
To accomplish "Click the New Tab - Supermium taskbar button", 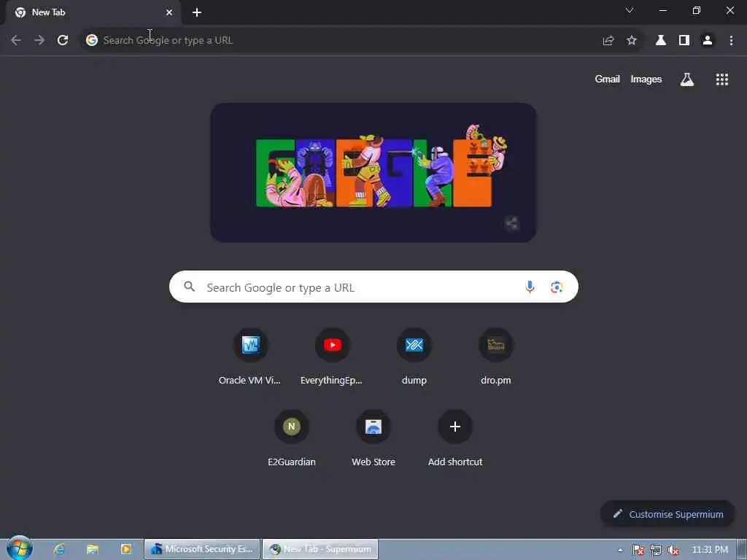I will (320, 549).
